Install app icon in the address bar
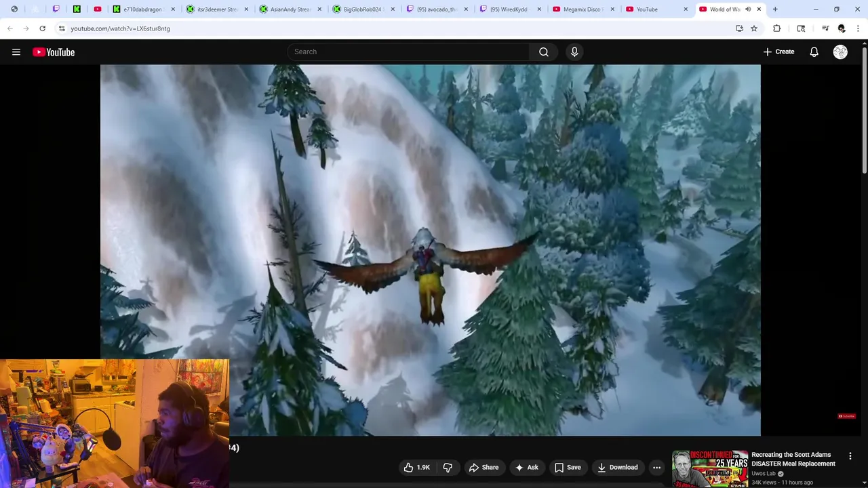 point(739,28)
